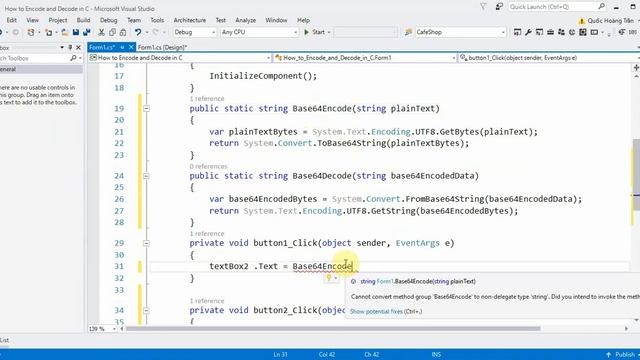Open the Debug menu
This screenshot has width=640, height=360.
click(x=108, y=20)
